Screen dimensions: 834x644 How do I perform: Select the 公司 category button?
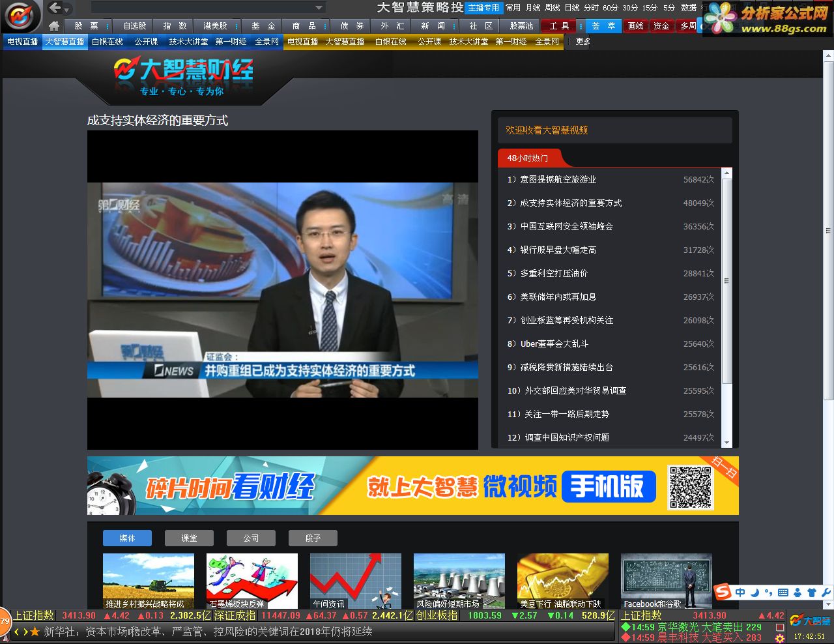[251, 538]
